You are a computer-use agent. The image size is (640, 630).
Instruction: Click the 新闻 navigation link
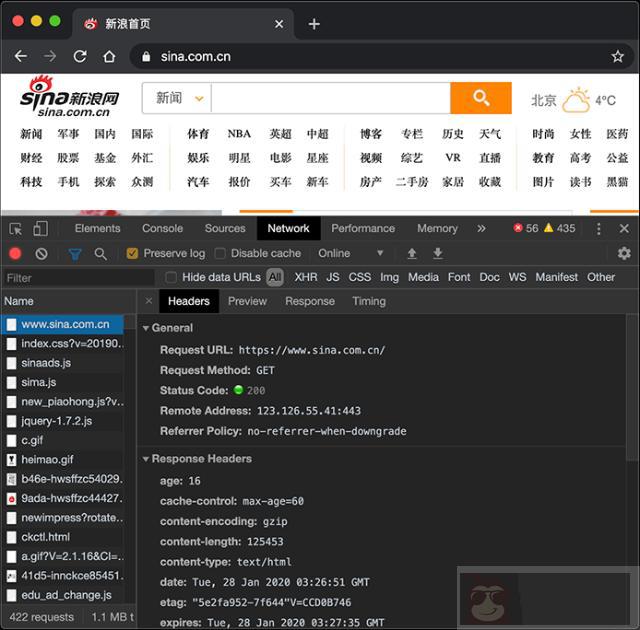(31, 134)
